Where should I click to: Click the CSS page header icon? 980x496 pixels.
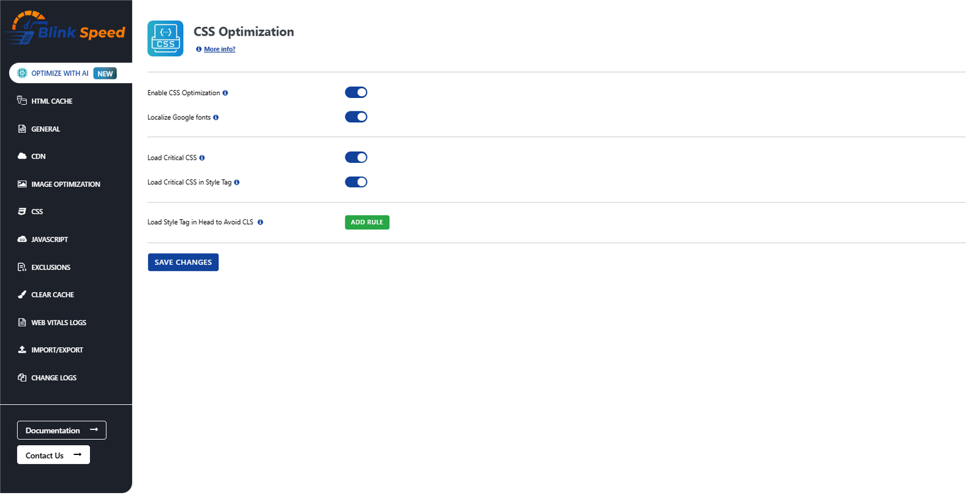click(165, 38)
